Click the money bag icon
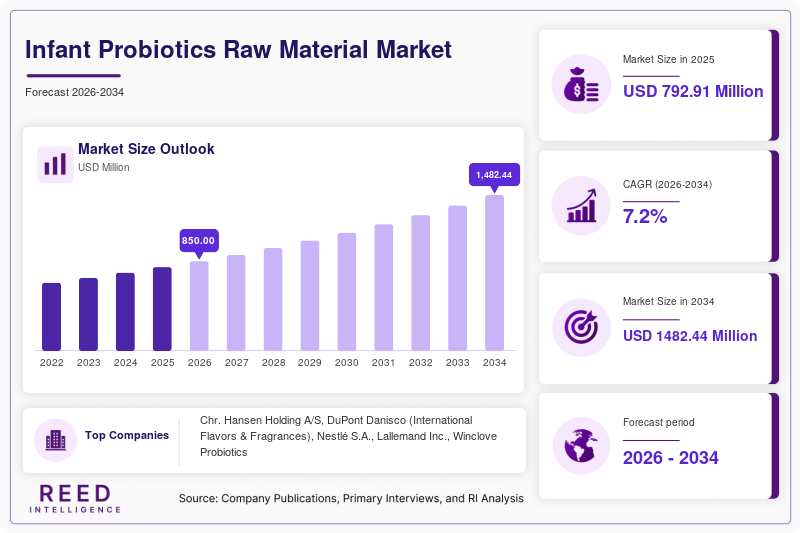 [581, 84]
